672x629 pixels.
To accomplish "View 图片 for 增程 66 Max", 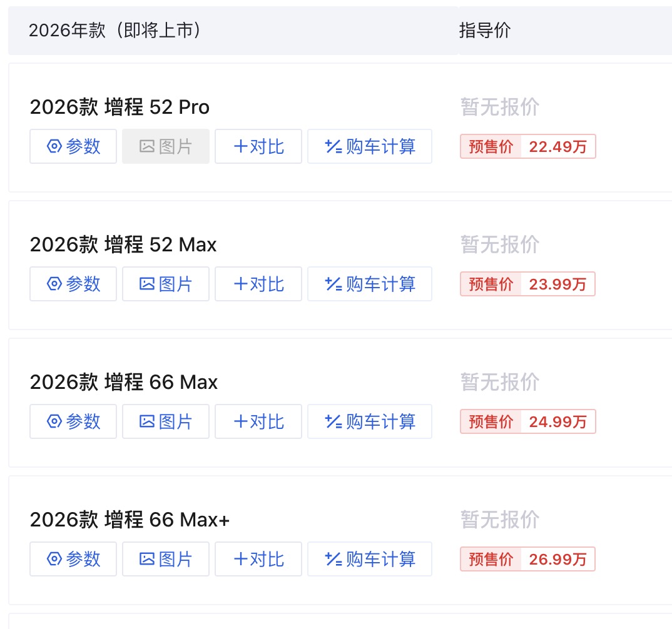I will [x=166, y=421].
